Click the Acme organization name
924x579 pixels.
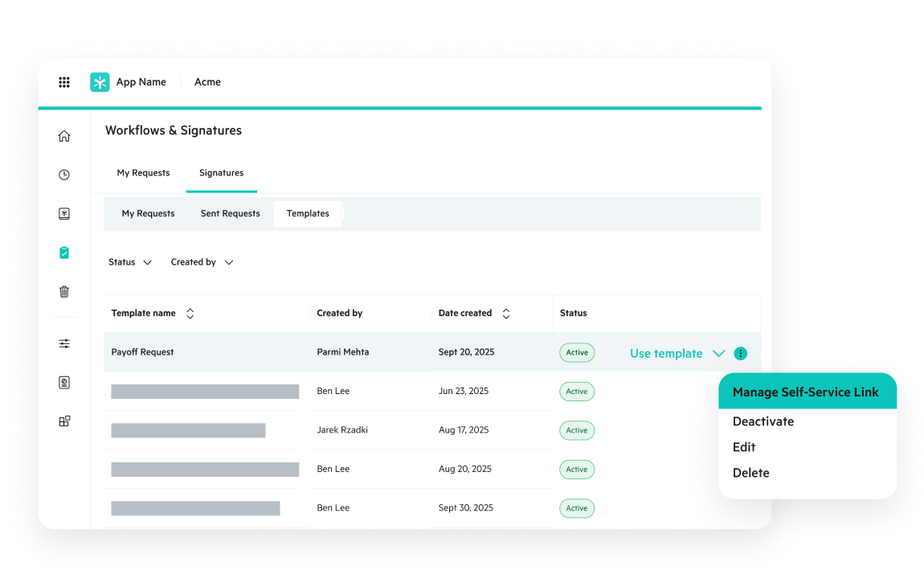coord(207,82)
